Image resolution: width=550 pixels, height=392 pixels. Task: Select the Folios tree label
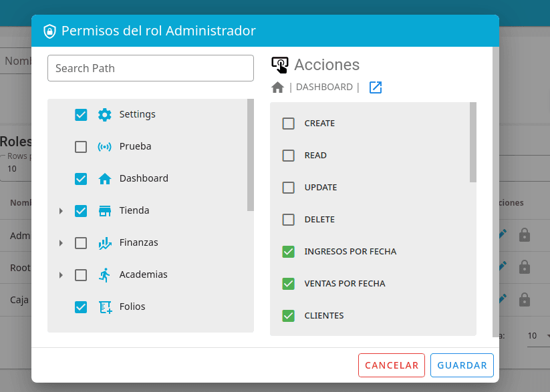tap(132, 307)
